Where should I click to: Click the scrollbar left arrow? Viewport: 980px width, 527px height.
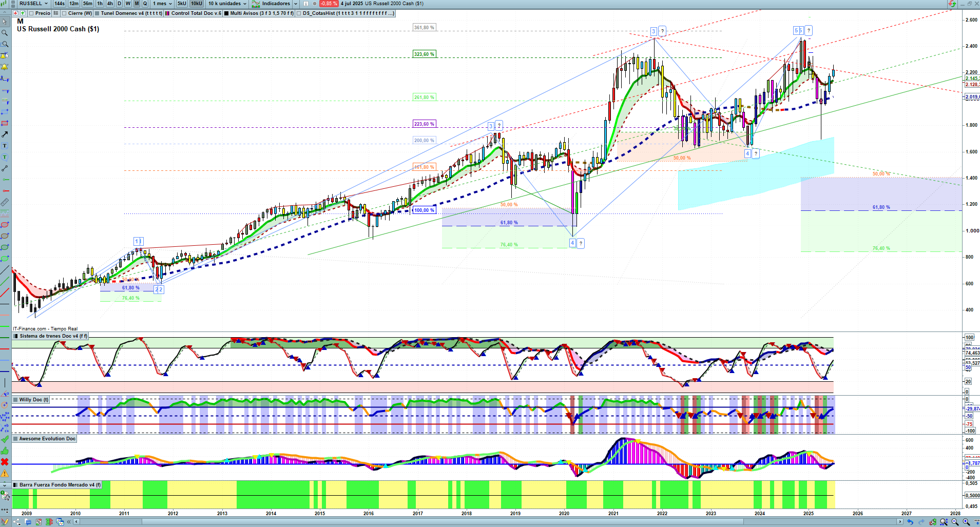tap(76, 522)
